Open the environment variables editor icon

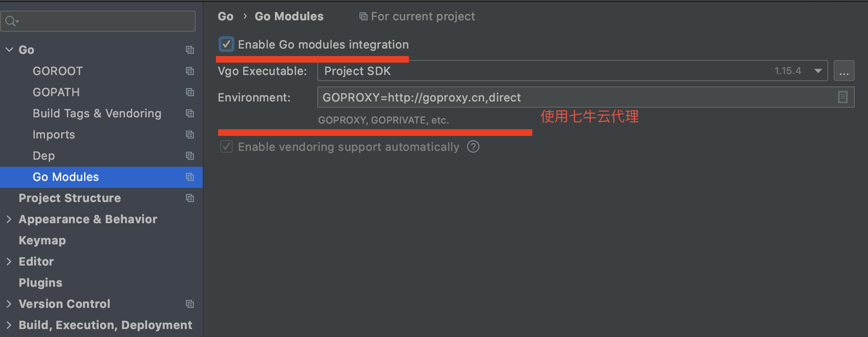pos(842,97)
